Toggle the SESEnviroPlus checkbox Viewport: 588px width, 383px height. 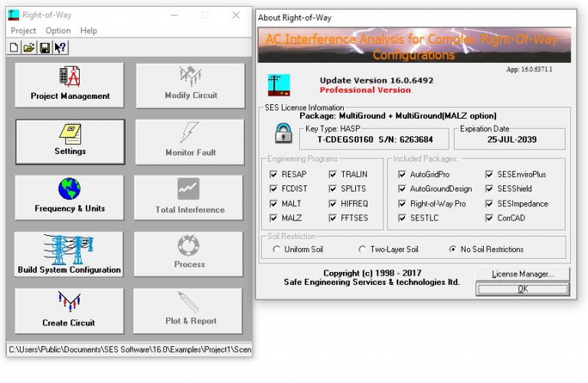point(489,175)
